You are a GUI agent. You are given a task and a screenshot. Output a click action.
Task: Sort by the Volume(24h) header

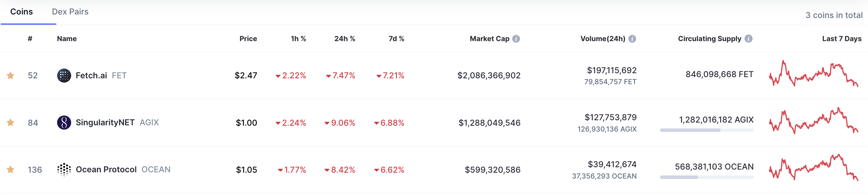(x=603, y=39)
